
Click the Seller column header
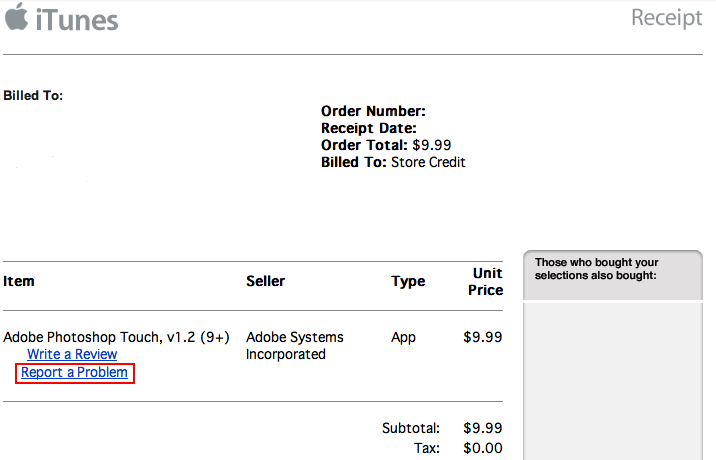point(265,281)
